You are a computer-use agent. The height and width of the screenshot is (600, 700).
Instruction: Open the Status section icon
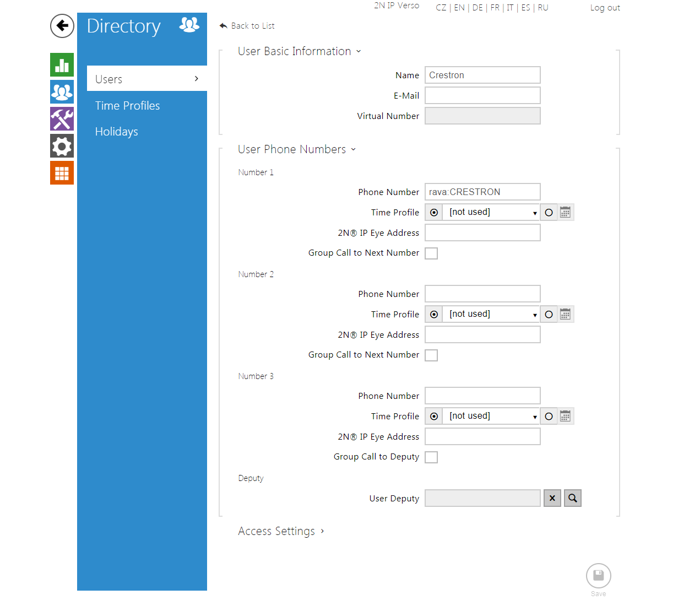(62, 64)
